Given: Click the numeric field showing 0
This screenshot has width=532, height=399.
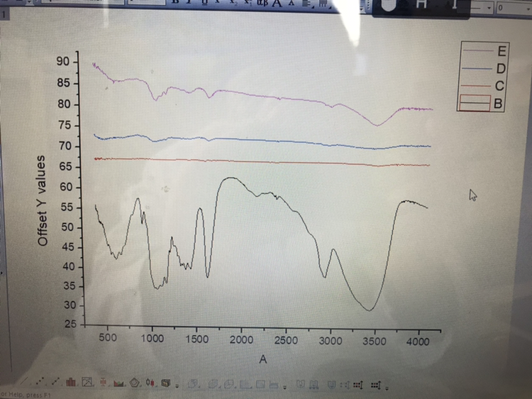Looking at the screenshot, I should click(x=514, y=8).
